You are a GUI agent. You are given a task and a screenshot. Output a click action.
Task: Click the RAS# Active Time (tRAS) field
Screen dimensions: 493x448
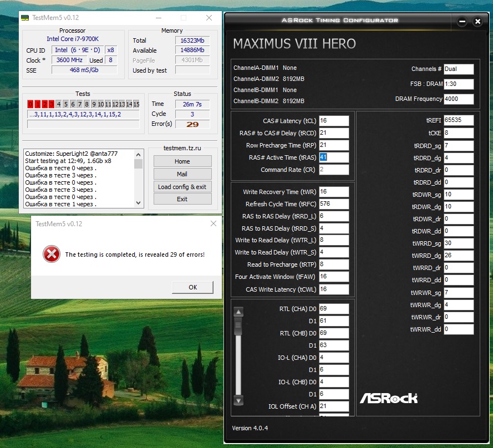(x=334, y=157)
